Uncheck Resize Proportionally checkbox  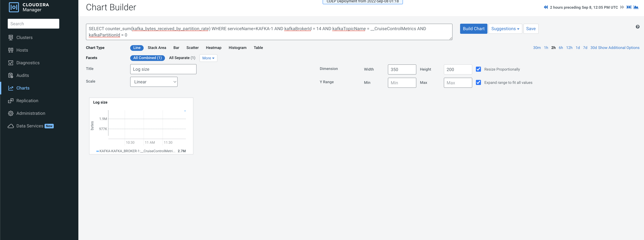[478, 69]
